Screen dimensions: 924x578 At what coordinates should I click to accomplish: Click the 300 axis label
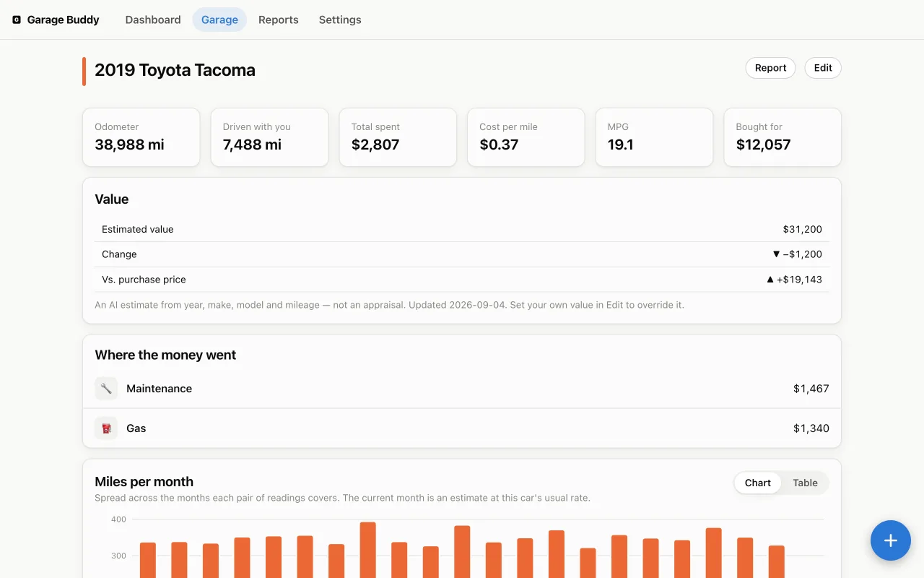pyautogui.click(x=118, y=556)
